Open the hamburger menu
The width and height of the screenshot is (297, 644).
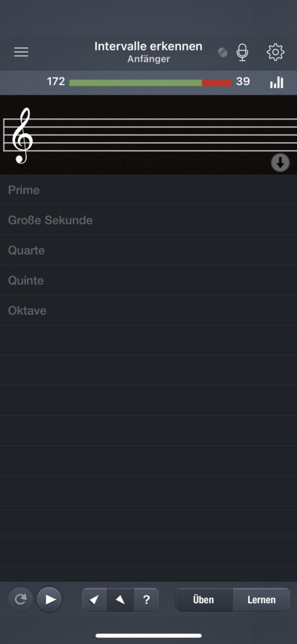(21, 52)
